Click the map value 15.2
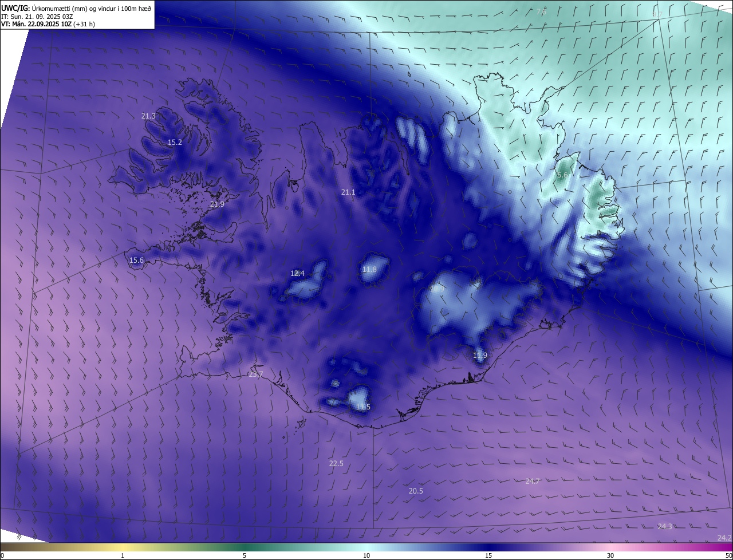The image size is (733, 560). 175,142
